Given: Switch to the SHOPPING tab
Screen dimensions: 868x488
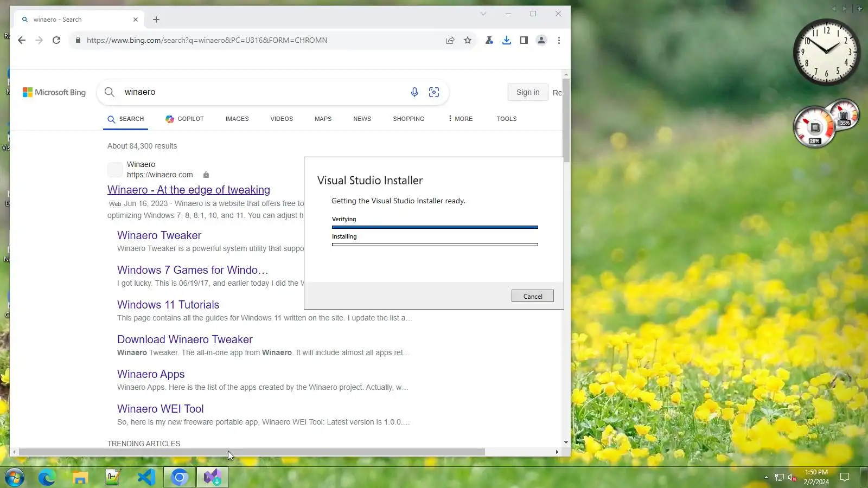Looking at the screenshot, I should [x=409, y=119].
